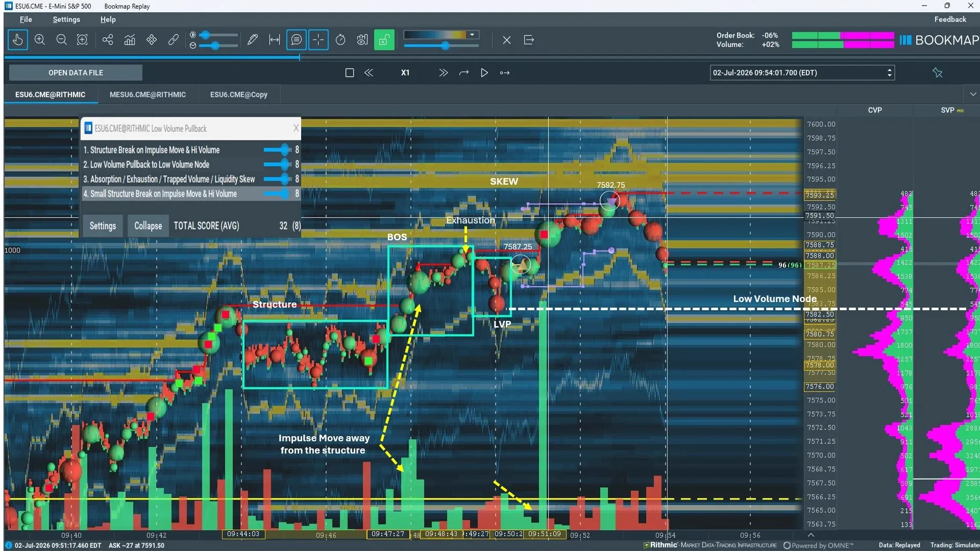Close the Low Volume Pullback panel
This screenshot has width=980, height=551.
point(296,128)
